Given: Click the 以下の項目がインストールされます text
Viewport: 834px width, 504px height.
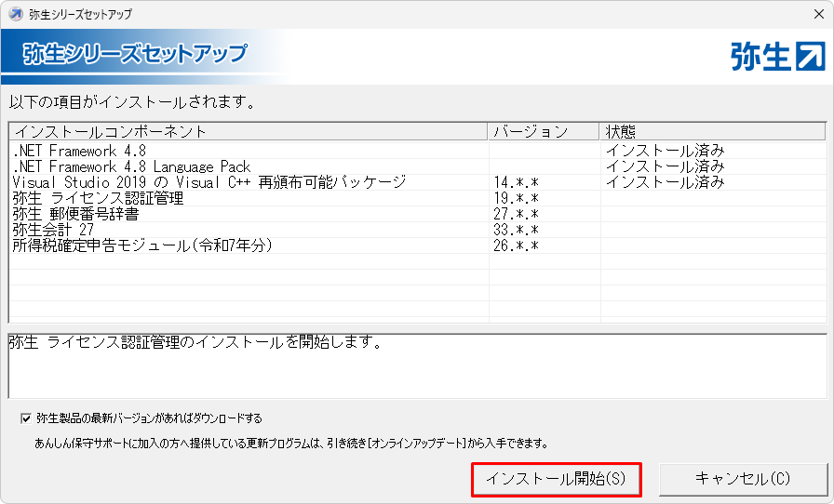Looking at the screenshot, I should pyautogui.click(x=132, y=101).
